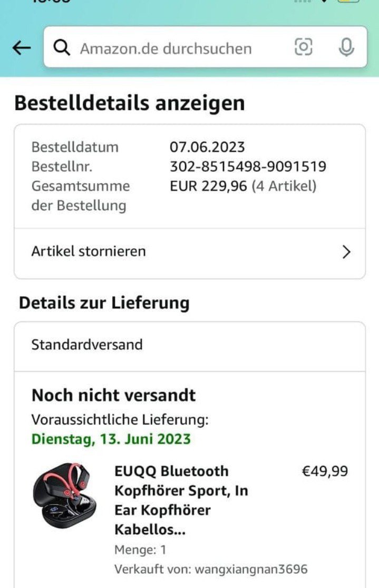Tap the Noch nicht versandt status
Screen dimensions: 379x588
[113, 395]
